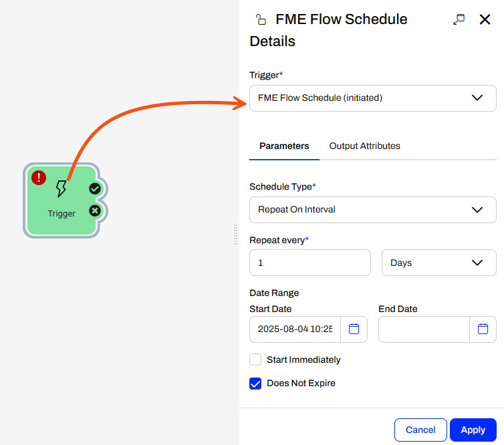Pop out the details panel icon

click(459, 19)
